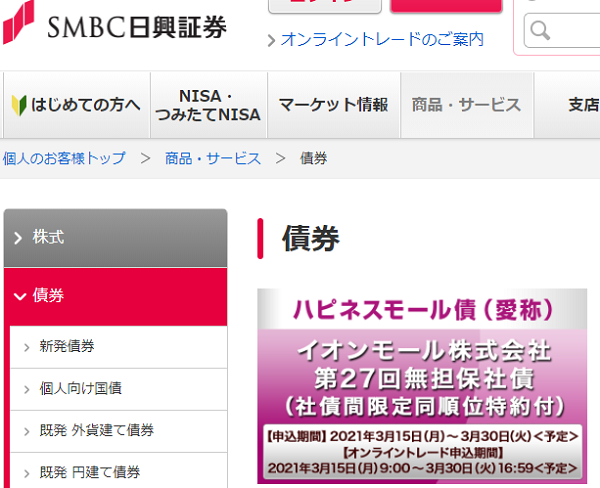Click the gray login button at top
Viewport: 600px width, 488px height.
[325, 5]
